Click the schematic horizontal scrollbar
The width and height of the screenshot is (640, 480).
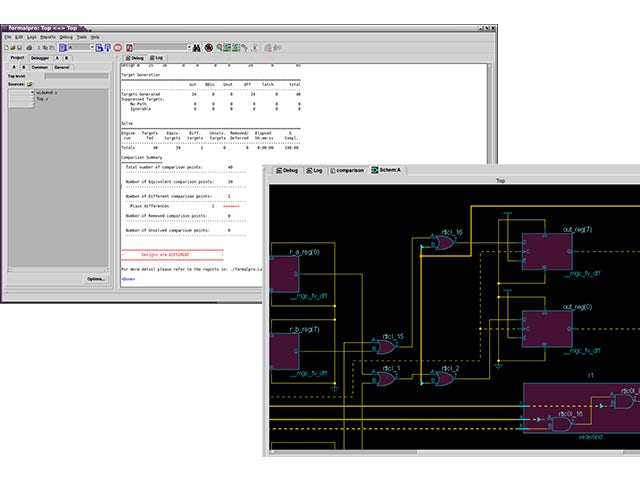pyautogui.click(x=453, y=452)
